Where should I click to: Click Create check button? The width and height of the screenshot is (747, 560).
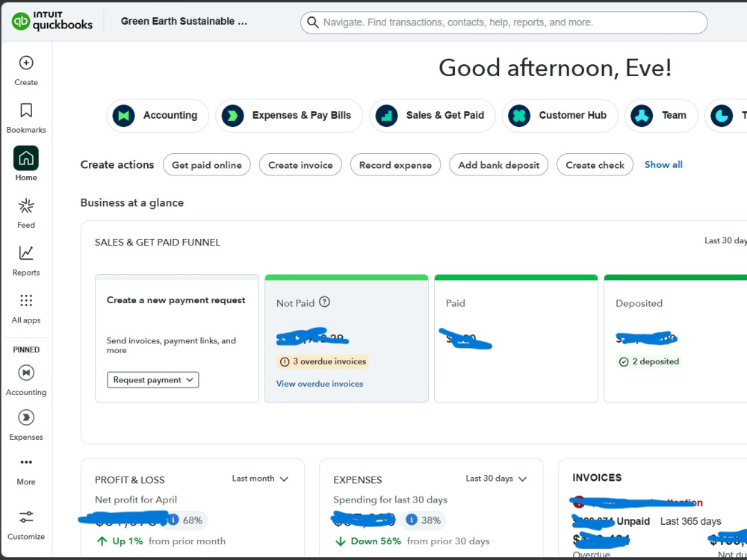point(595,165)
